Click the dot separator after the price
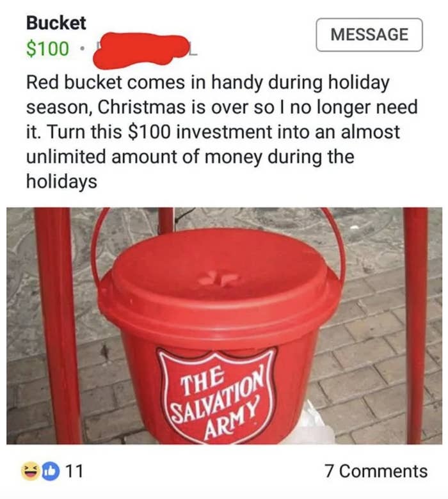 point(82,49)
